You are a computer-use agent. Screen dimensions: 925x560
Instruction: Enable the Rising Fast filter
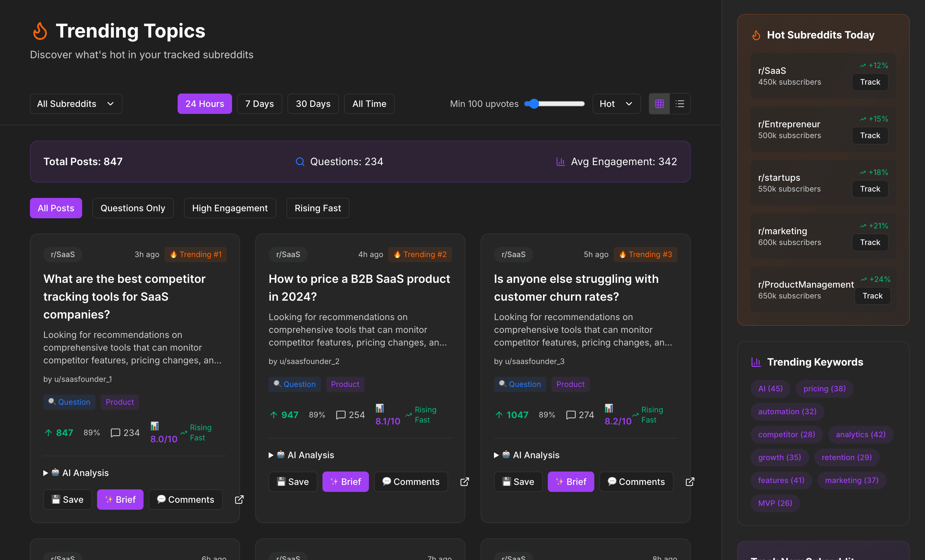318,208
